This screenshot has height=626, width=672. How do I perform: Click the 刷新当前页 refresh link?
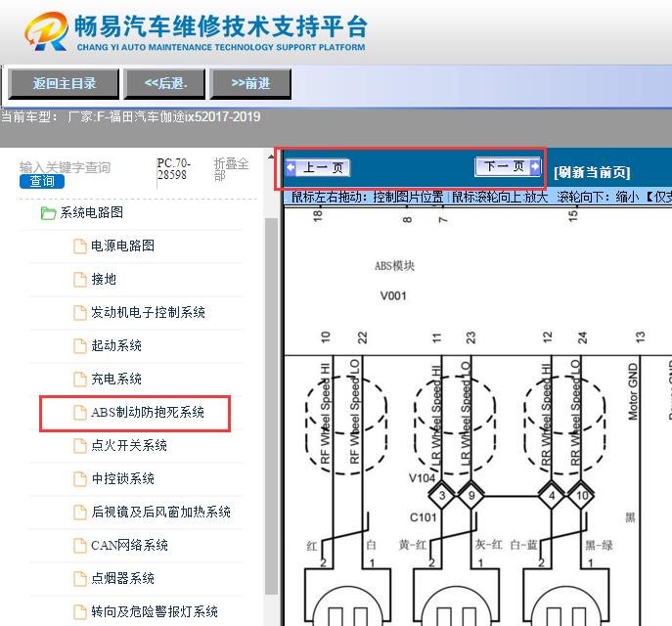[592, 172]
